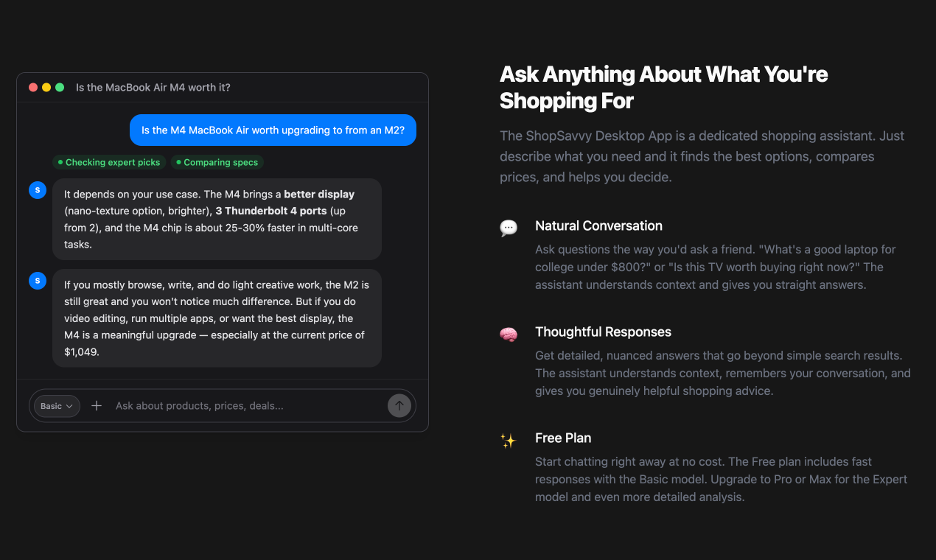Image resolution: width=936 pixels, height=560 pixels.
Task: Click the speech bubble Natural Conversation icon
Action: pos(509,228)
